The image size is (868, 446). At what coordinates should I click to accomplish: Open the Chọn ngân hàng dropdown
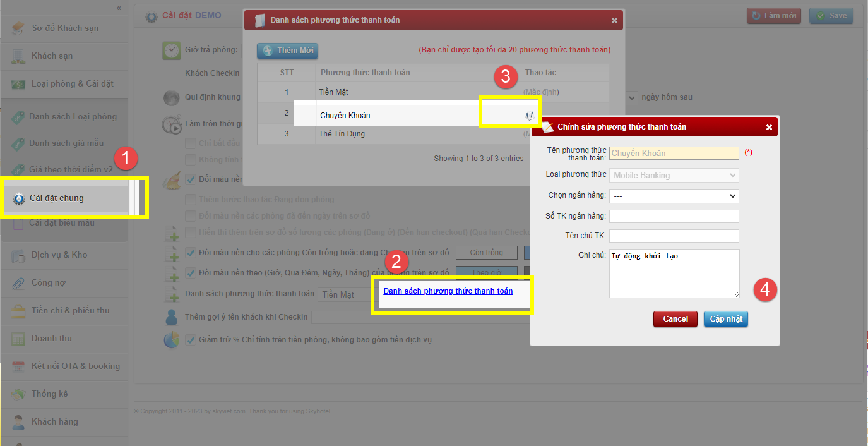[x=674, y=196]
